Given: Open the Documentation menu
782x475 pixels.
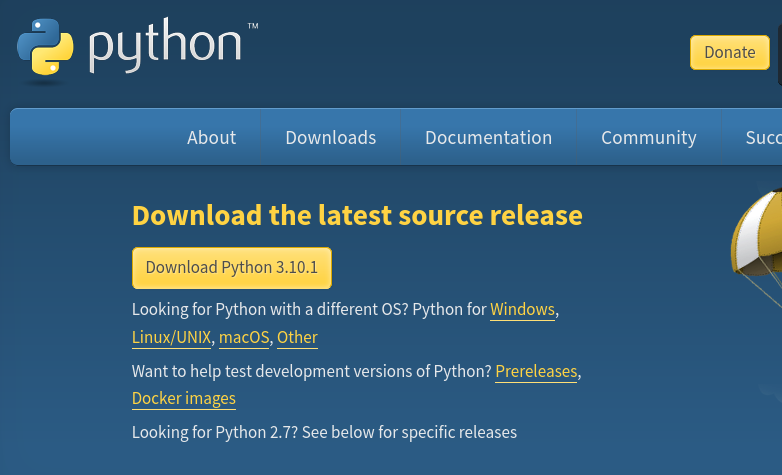Looking at the screenshot, I should coord(488,137).
